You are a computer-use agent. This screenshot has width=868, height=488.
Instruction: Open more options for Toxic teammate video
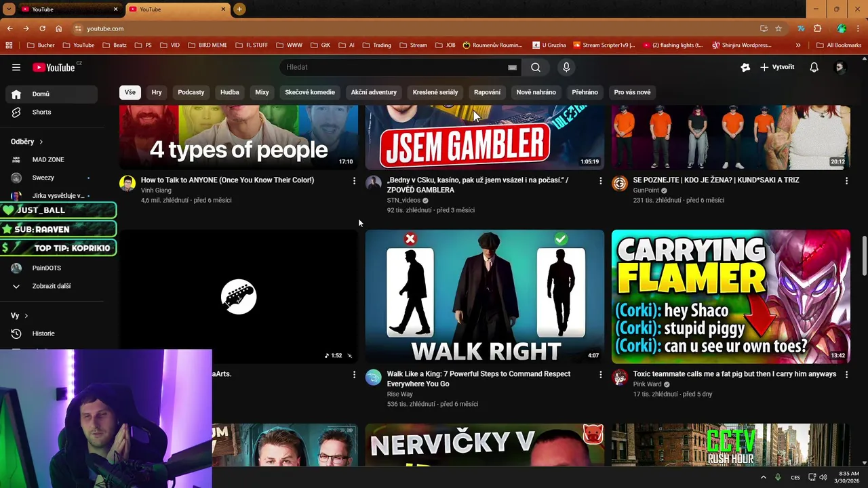coord(846,374)
